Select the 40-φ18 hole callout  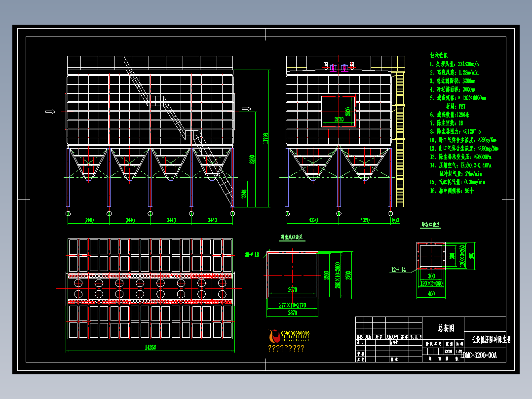click(x=252, y=254)
